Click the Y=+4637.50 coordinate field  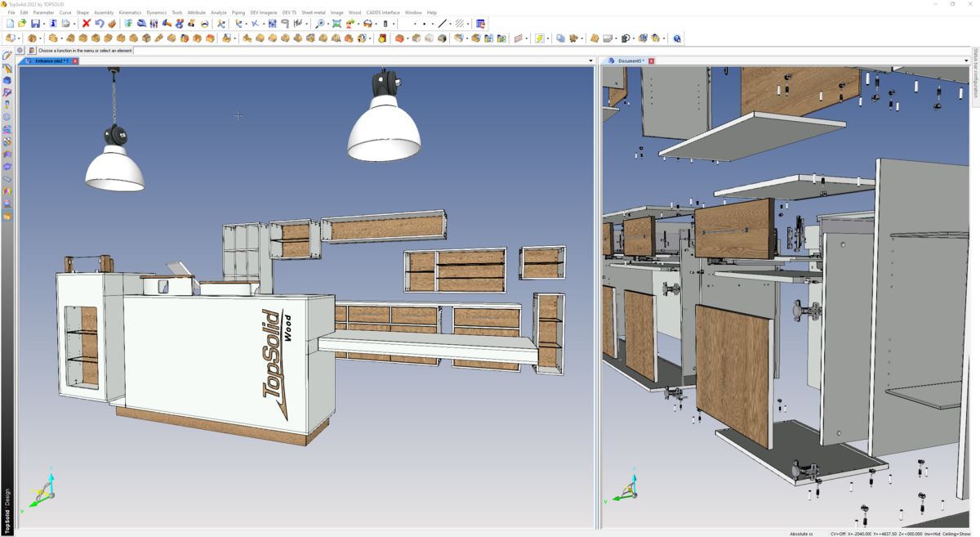point(885,534)
